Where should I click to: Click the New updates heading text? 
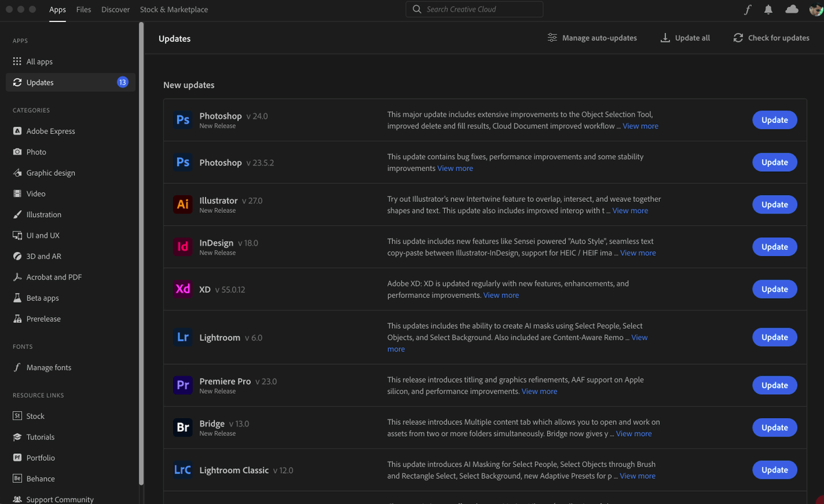point(189,85)
